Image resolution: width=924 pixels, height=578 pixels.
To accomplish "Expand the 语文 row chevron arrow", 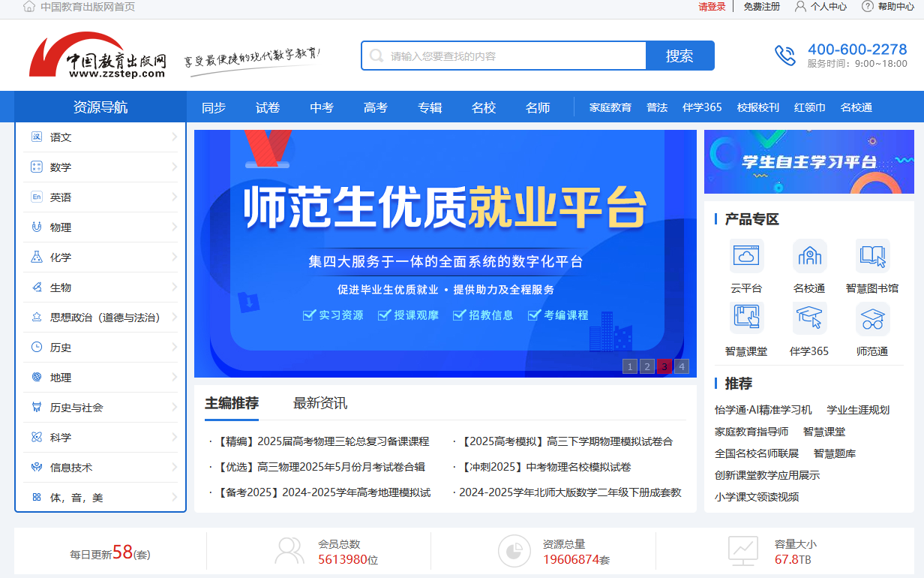I will (x=174, y=137).
